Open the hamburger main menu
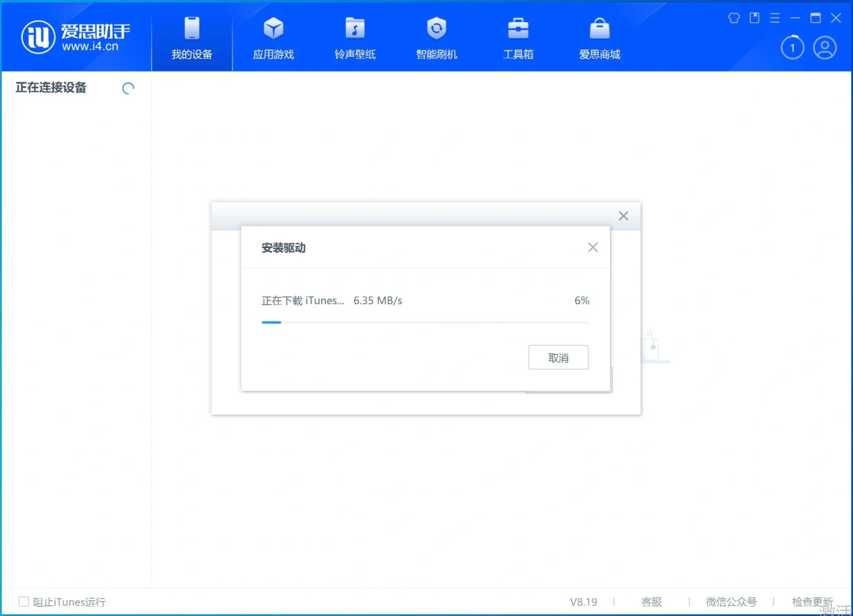The width and height of the screenshot is (853, 616). [x=774, y=18]
